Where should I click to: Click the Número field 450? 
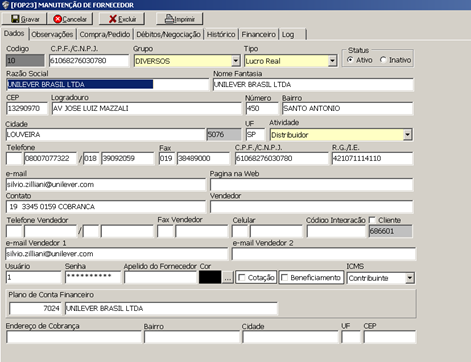pos(262,108)
